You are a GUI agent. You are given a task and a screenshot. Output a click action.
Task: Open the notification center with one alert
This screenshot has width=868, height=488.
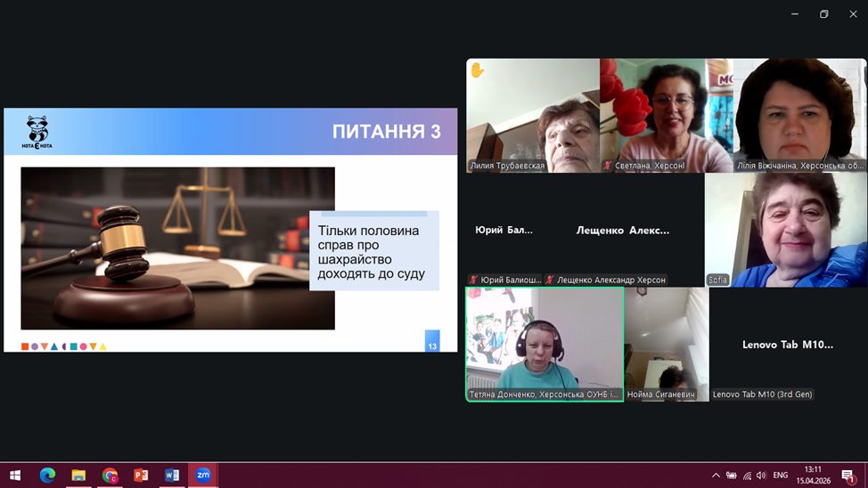tap(848, 476)
